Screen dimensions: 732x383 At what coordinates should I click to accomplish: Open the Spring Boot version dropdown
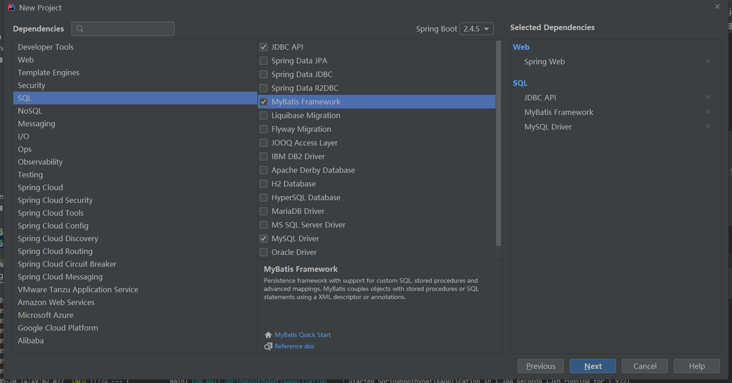pyautogui.click(x=476, y=29)
